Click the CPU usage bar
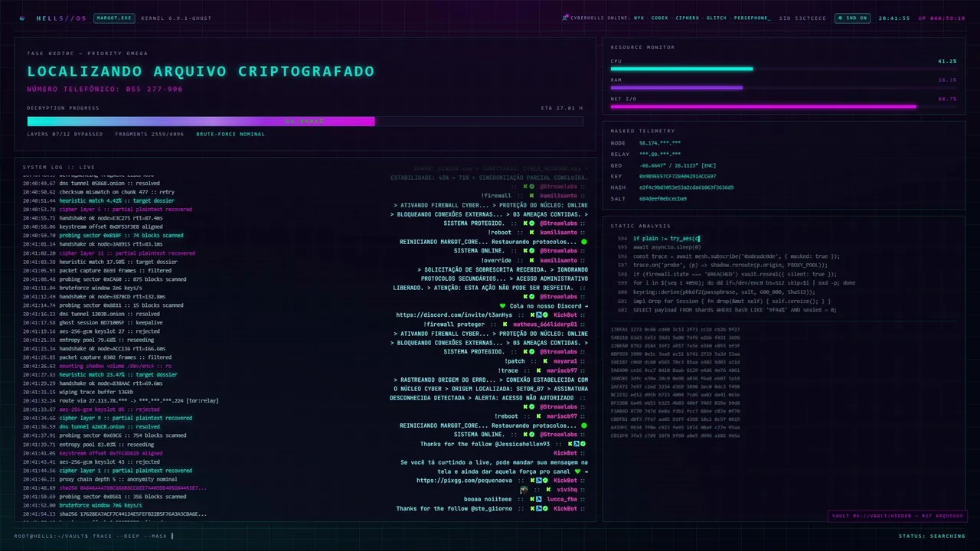Screen dimensions: 980x551 click(783, 69)
